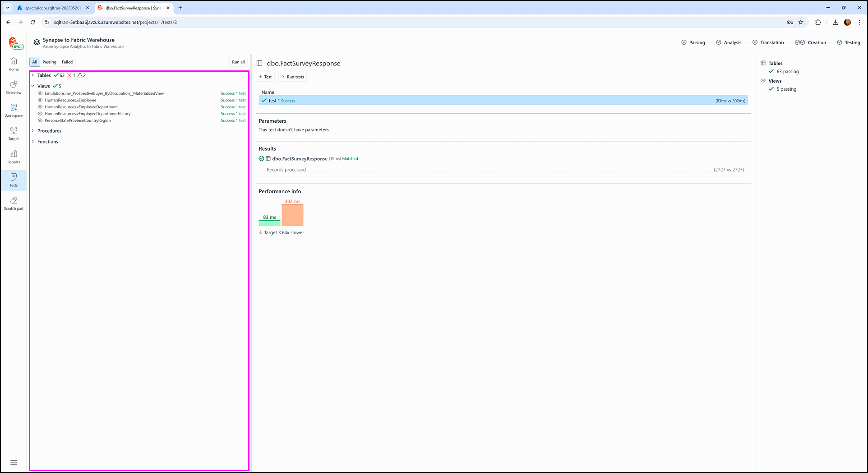Expand the Procedures tree group

(33, 131)
